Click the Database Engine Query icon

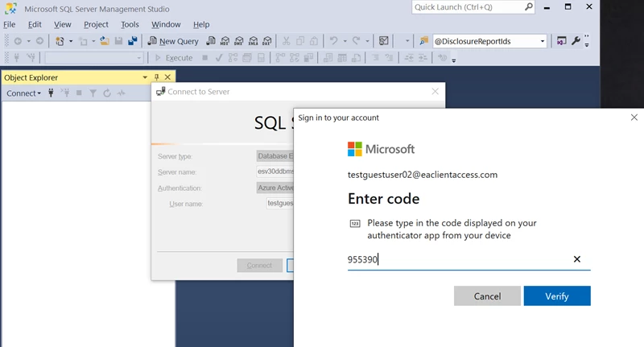(211, 41)
